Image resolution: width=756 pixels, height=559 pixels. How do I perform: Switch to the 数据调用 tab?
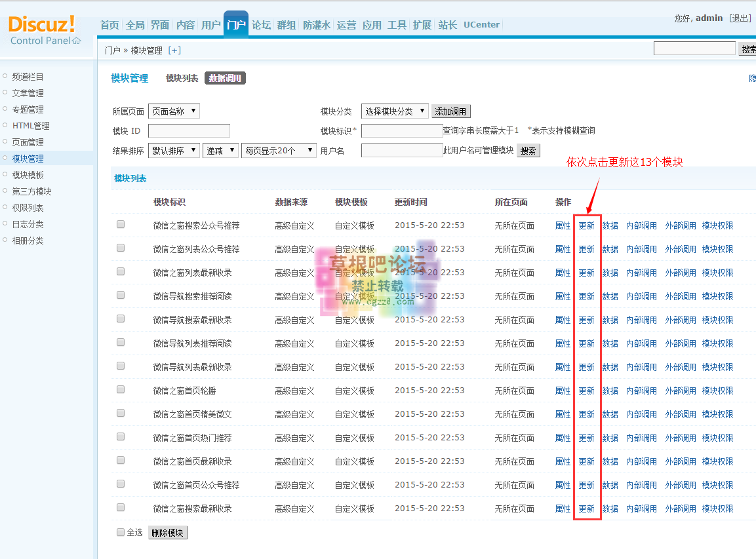click(x=225, y=77)
